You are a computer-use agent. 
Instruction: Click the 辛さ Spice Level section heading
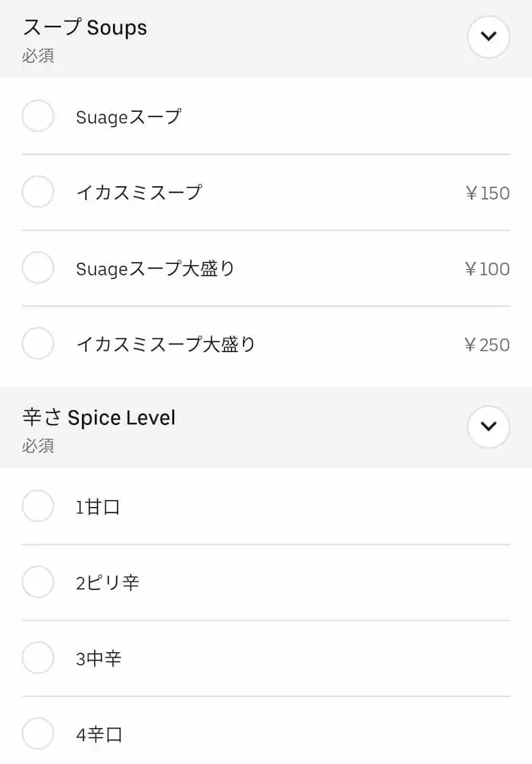(x=99, y=418)
